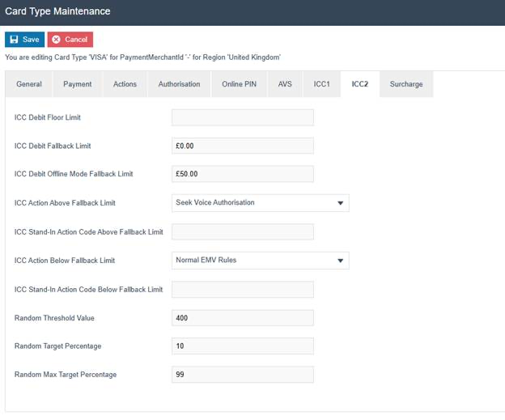Click the Save button

click(24, 40)
